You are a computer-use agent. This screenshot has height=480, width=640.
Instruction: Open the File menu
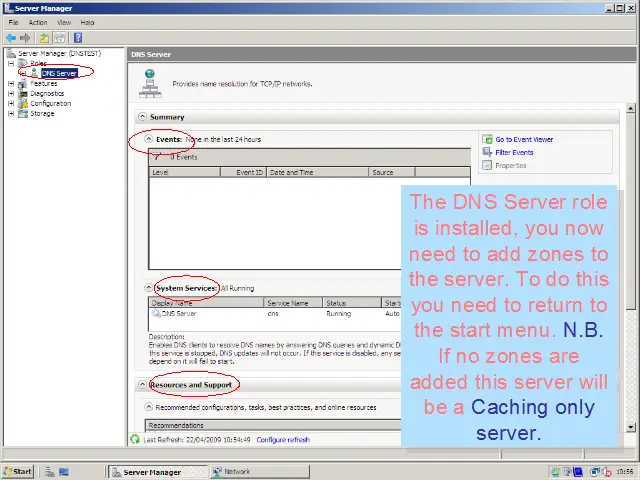13,22
